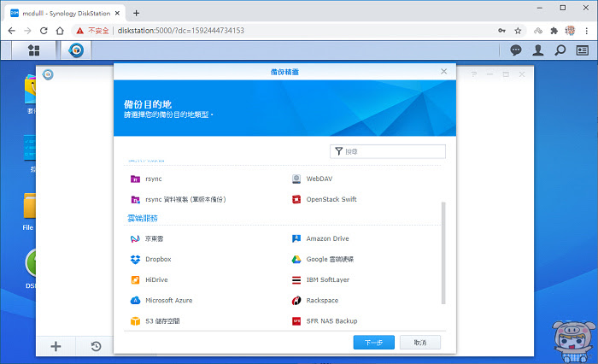Open the Chrome three-dot menu
The height and width of the screenshot is (364, 598).
[x=587, y=31]
